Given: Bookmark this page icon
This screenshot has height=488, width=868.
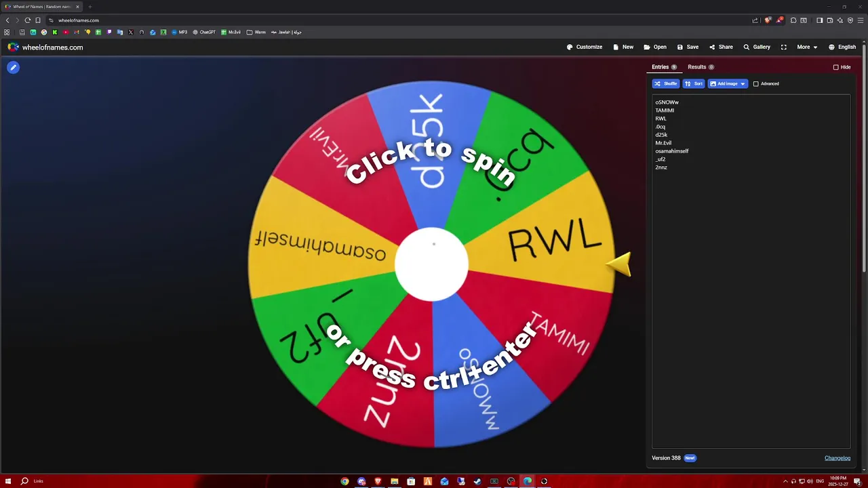Looking at the screenshot, I should tap(38, 20).
